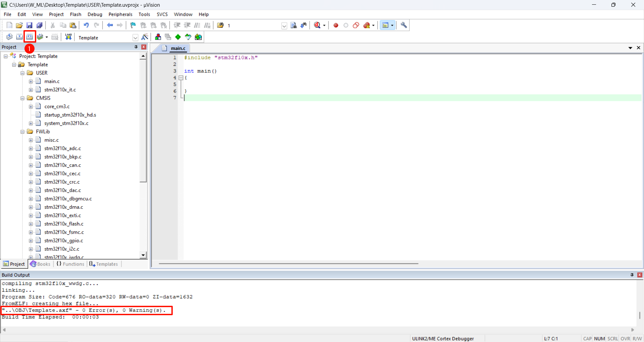
Task: Click the Build target icon
Action: (19, 37)
